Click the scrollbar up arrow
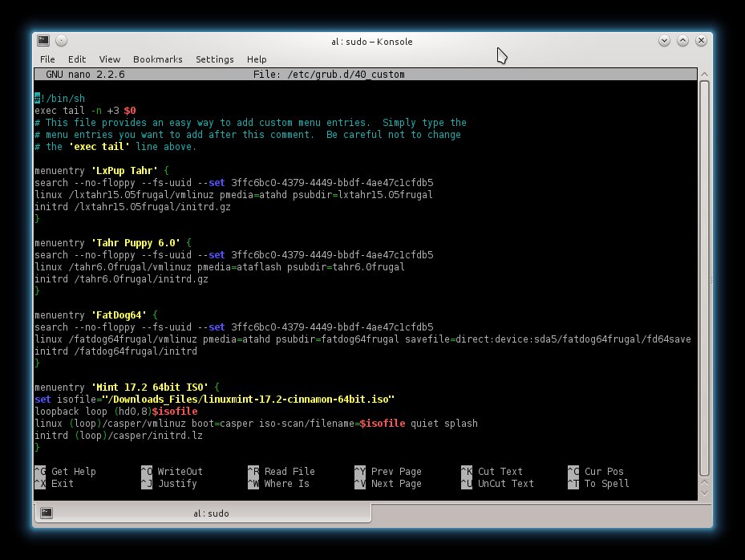 point(705,74)
